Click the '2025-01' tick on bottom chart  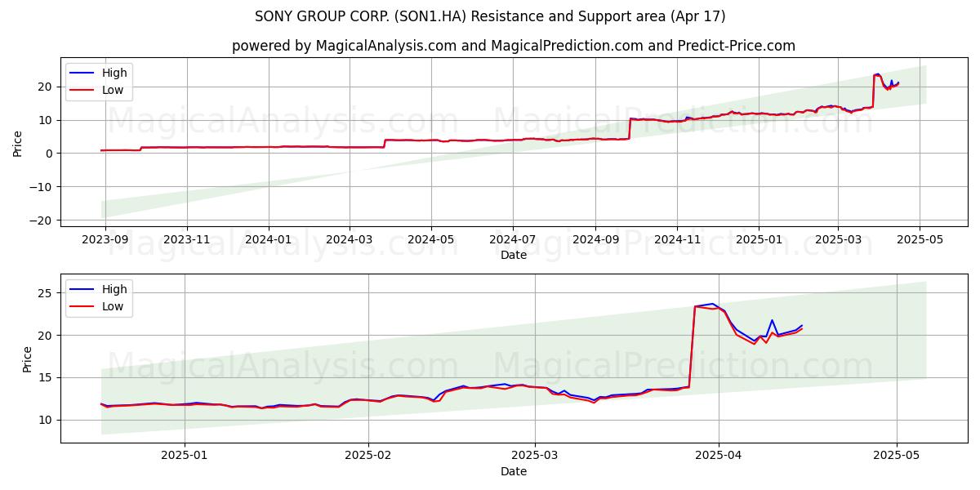click(185, 457)
